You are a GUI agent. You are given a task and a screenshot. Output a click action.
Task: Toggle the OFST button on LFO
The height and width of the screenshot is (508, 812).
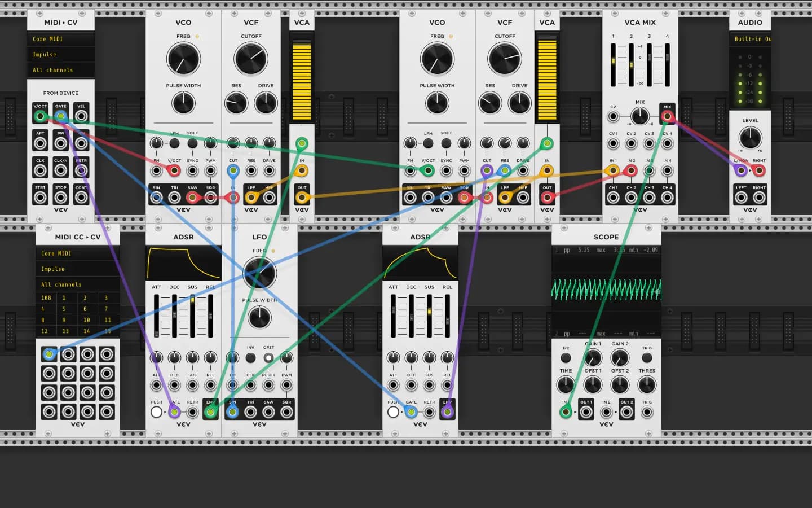tap(268, 358)
